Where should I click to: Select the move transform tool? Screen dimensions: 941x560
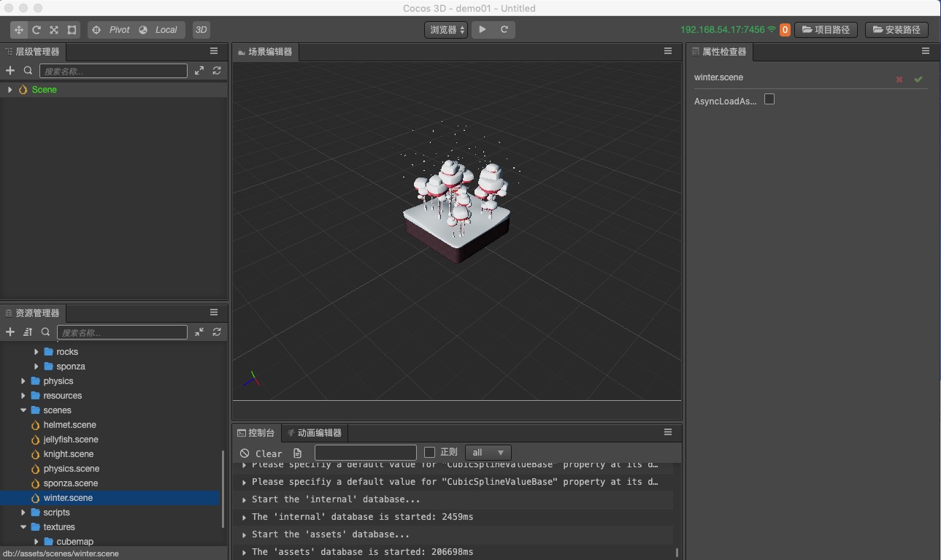[18, 30]
